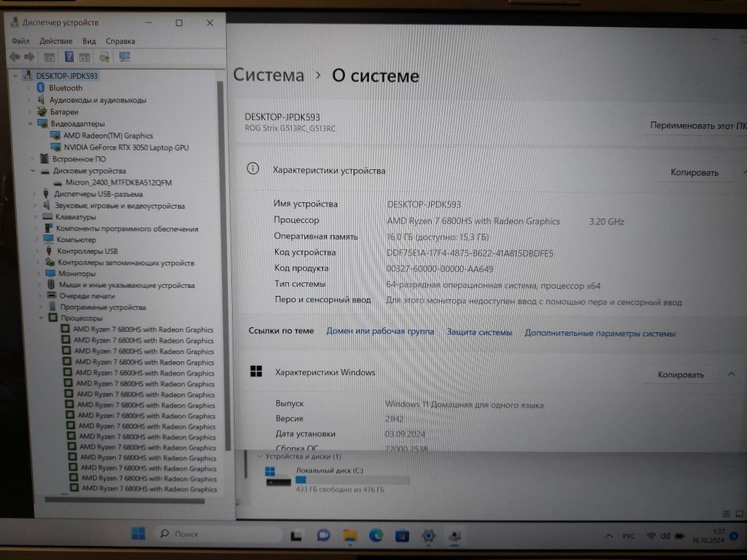The height and width of the screenshot is (560, 747).
Task: Switch the РУС input language indicator
Action: pyautogui.click(x=629, y=536)
